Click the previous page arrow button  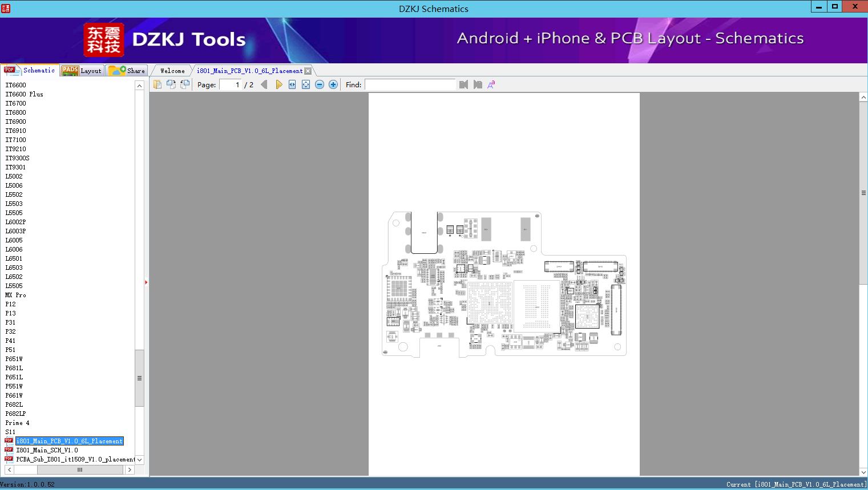tap(264, 84)
